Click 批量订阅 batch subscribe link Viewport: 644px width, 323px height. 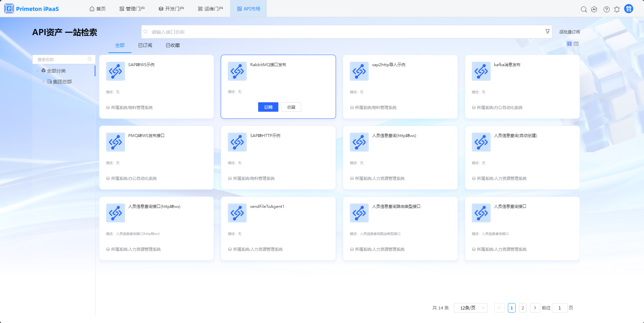pos(570,32)
